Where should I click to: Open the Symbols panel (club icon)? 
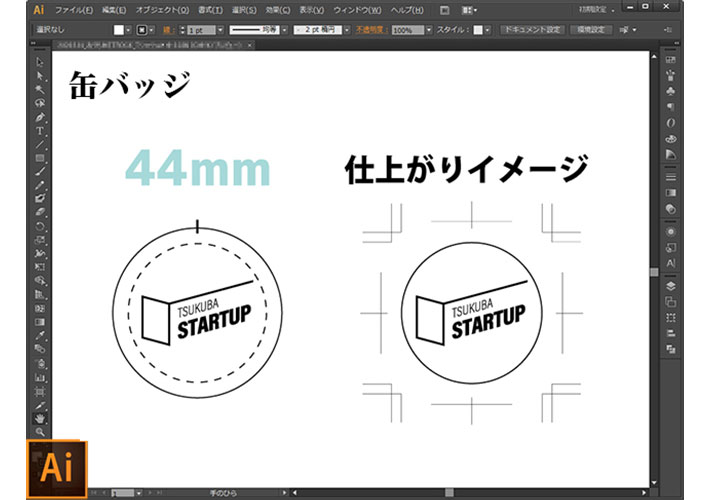(x=671, y=91)
